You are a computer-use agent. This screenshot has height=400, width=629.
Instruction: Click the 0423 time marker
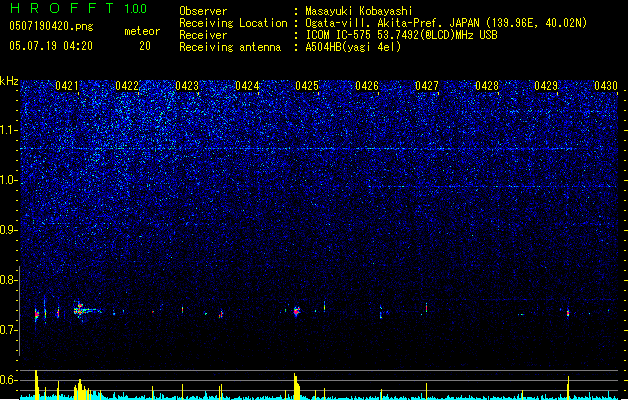[187, 86]
